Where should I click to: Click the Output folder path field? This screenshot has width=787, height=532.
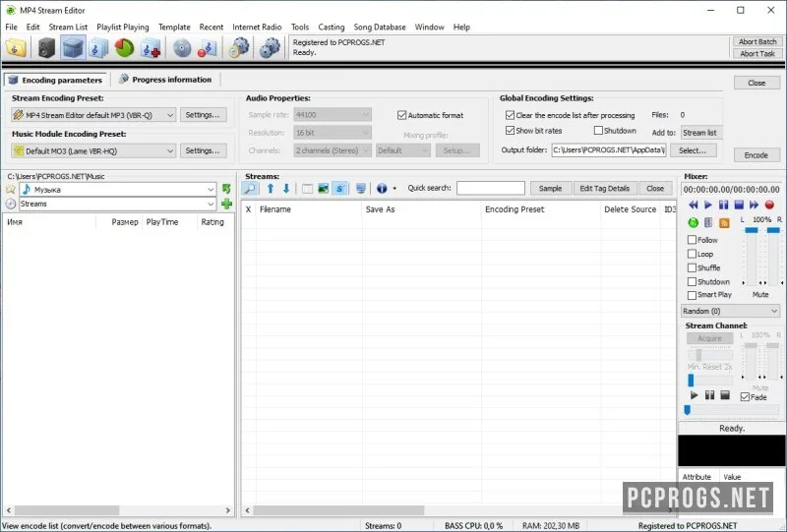click(609, 150)
